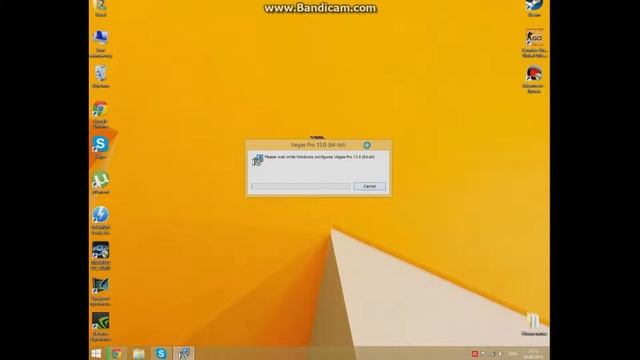Click the installer progress bar in the Vegas Pro dialog
This screenshot has width=640, height=360.
coord(300,186)
